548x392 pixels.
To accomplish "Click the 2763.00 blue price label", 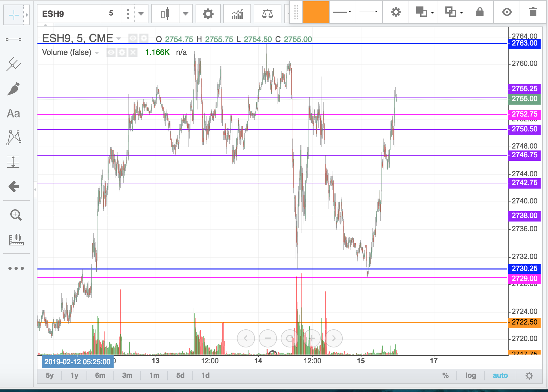I will (x=524, y=43).
